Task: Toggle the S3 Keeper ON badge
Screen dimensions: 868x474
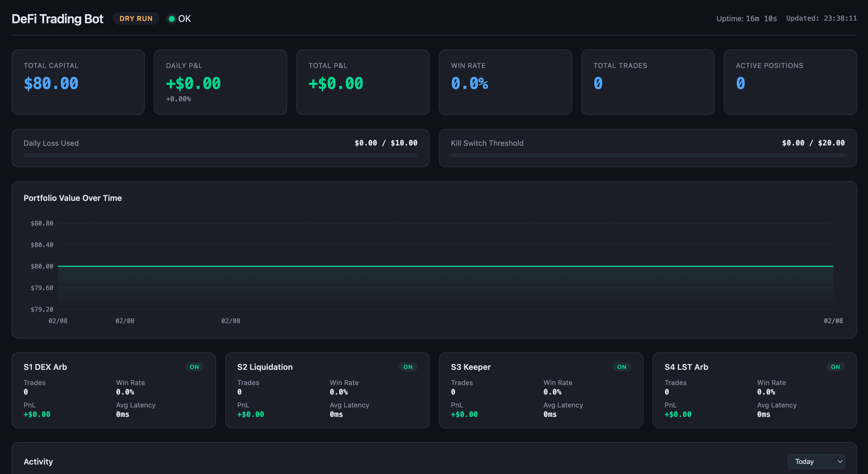Action: tap(622, 367)
